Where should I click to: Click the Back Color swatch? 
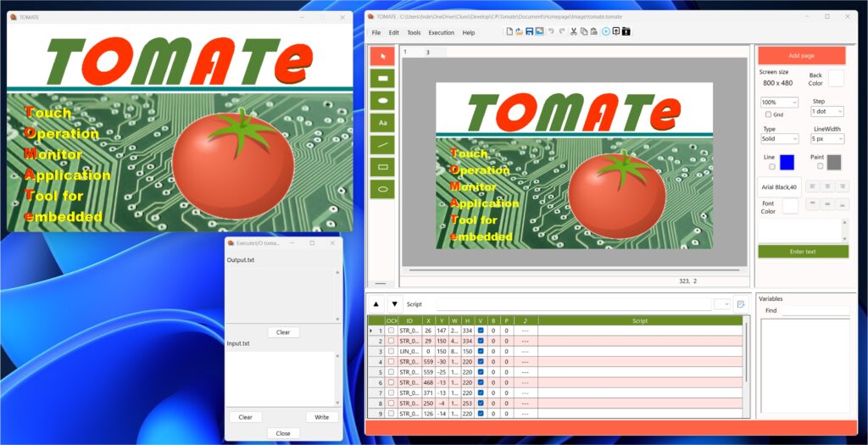[836, 78]
